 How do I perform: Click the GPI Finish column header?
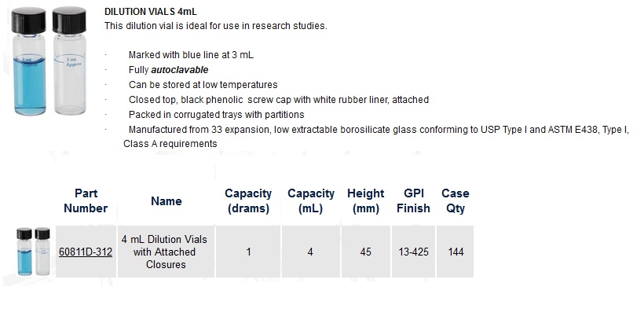point(413,200)
